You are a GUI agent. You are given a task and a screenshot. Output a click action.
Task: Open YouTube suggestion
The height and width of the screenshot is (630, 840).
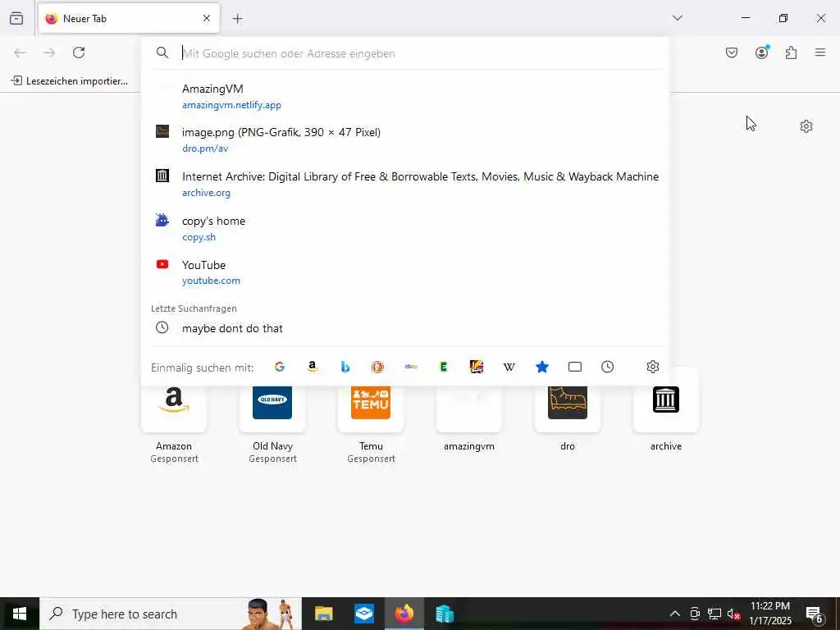[407, 272]
